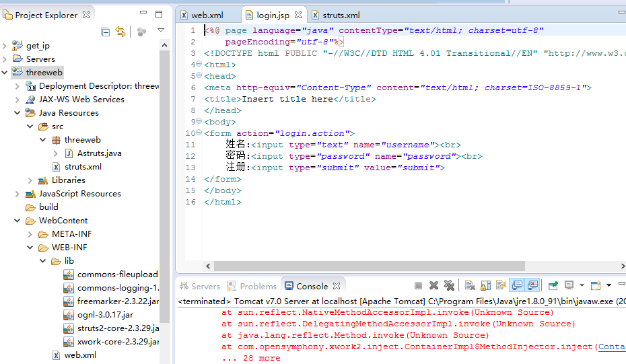Collapse the form tag fold on line 10
This screenshot has height=364, width=626.
click(x=199, y=133)
